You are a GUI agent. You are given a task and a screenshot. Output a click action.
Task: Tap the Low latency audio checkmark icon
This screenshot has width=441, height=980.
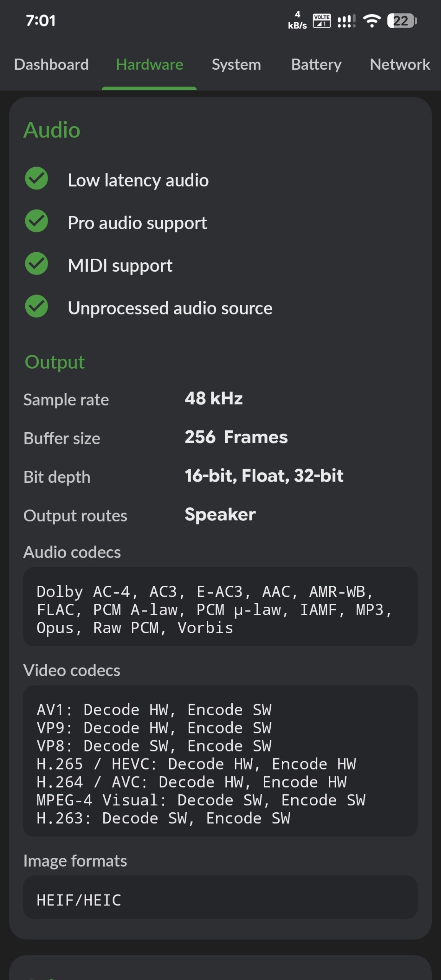[36, 178]
